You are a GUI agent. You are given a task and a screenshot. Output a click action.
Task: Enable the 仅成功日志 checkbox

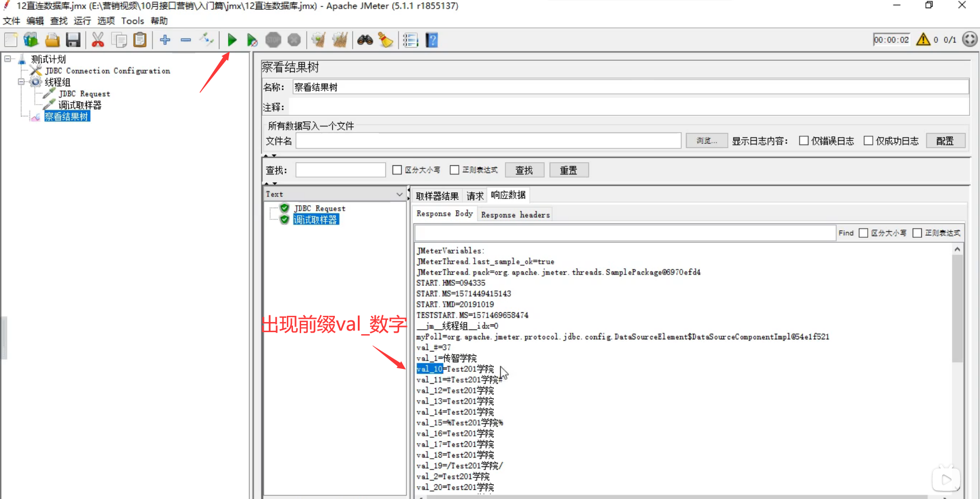(868, 141)
